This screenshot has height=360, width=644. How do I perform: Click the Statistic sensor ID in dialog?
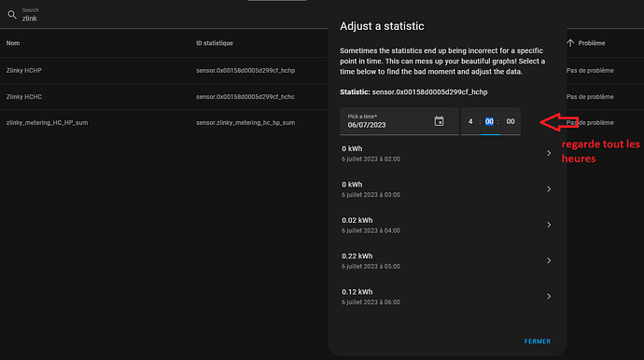pyautogui.click(x=429, y=92)
